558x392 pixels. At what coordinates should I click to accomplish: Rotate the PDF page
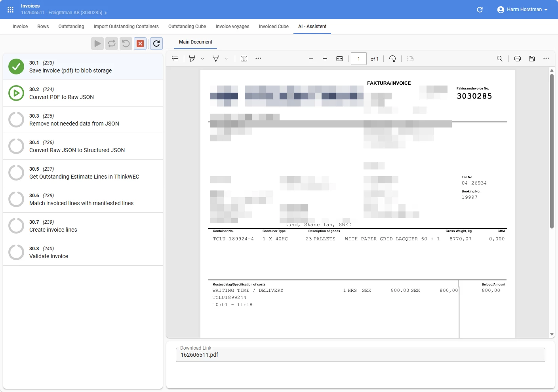pos(392,59)
